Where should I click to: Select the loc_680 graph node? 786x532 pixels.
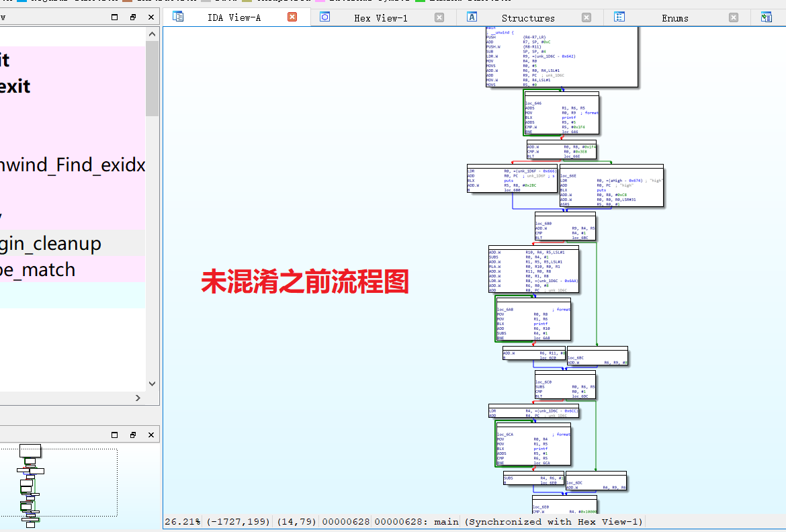[x=565, y=226]
